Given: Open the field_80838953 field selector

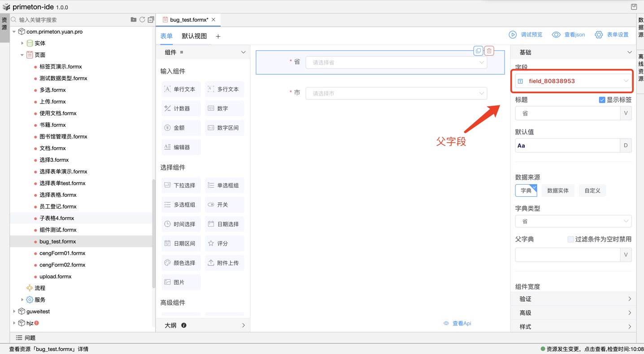Looking at the screenshot, I should coord(572,81).
